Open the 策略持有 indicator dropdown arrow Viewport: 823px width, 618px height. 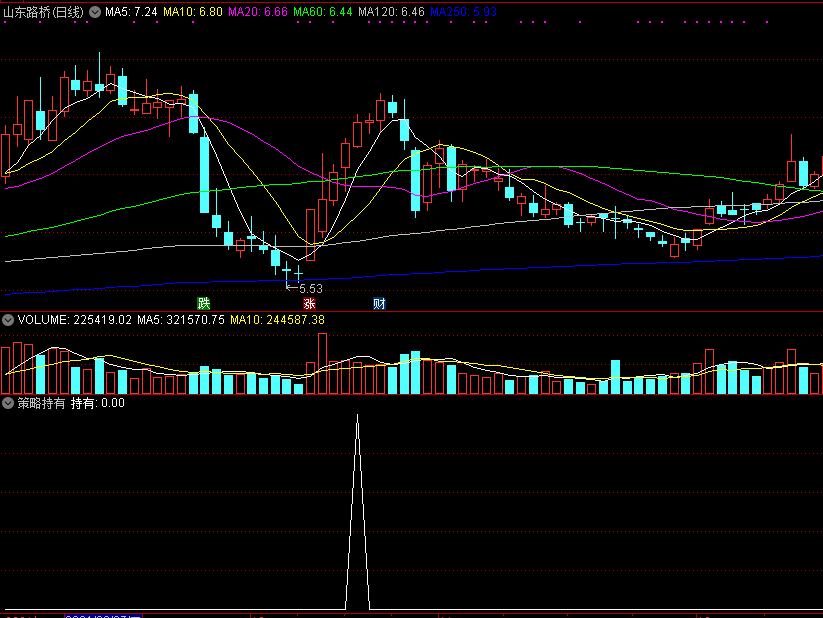(x=8, y=403)
